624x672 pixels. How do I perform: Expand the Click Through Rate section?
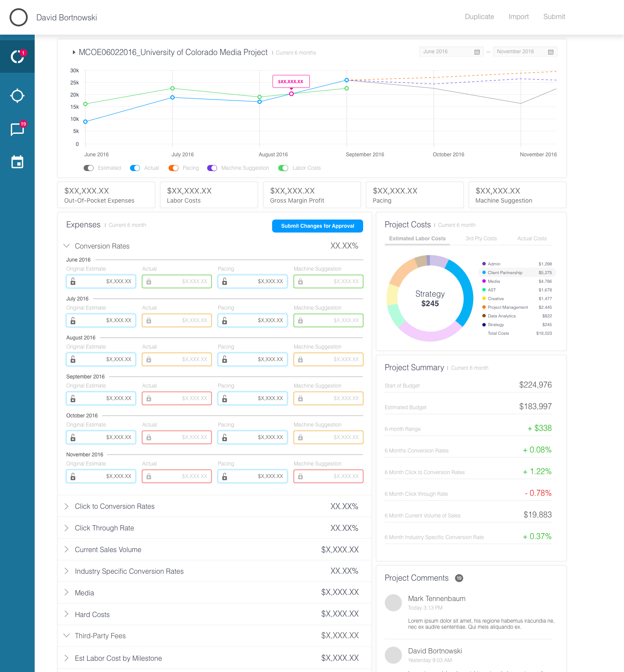click(x=66, y=528)
